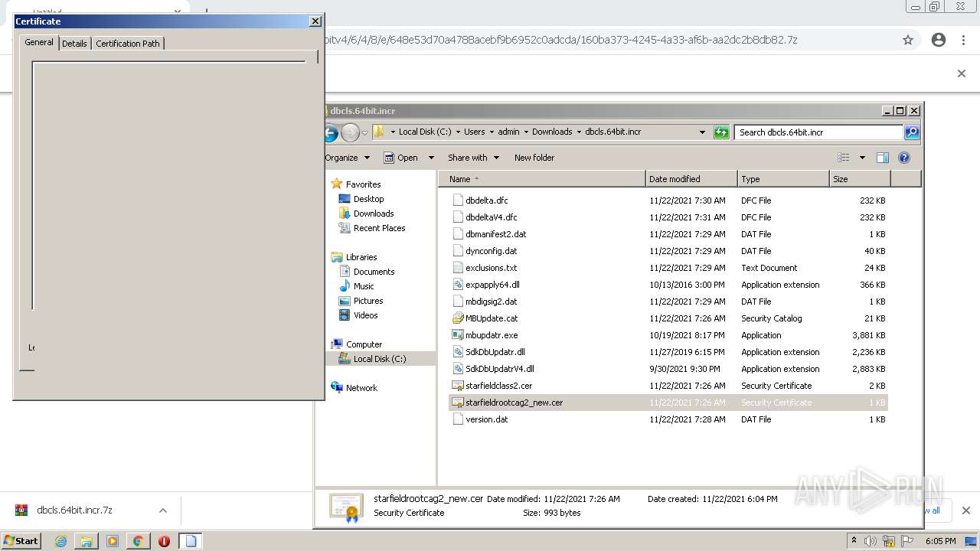Switch to the Details tab in Certificate dialog
Viewport: 980px width, 551px height.
point(74,44)
